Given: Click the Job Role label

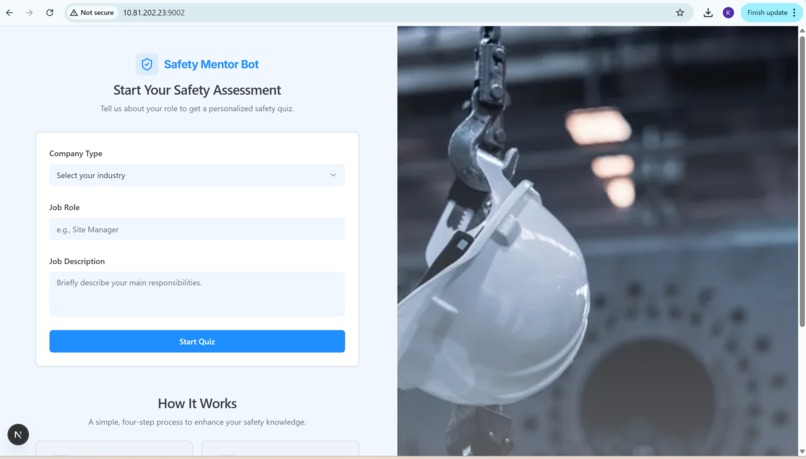Looking at the screenshot, I should pos(64,208).
